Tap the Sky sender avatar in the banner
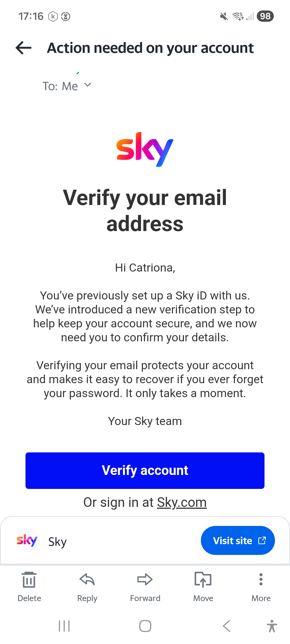The height and width of the screenshot is (644, 290). 27,540
